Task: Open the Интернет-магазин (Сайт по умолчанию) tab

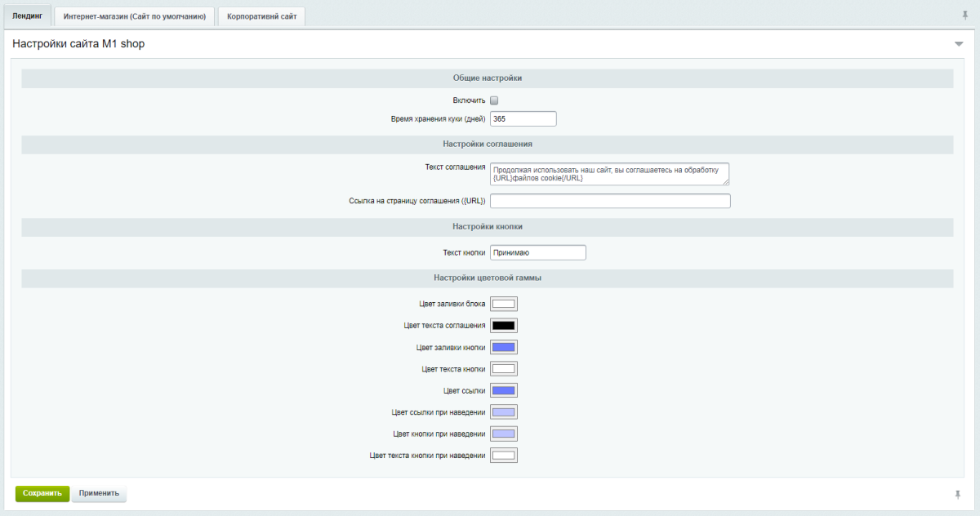Action: pyautogui.click(x=135, y=16)
